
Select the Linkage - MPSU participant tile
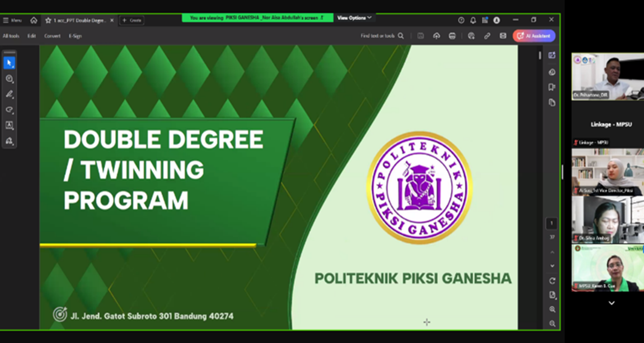click(608, 124)
